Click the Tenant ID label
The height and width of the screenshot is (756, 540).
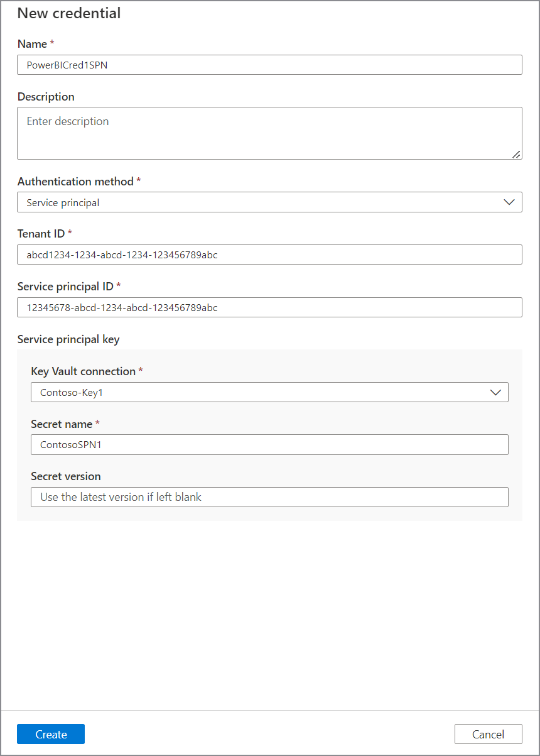41,234
